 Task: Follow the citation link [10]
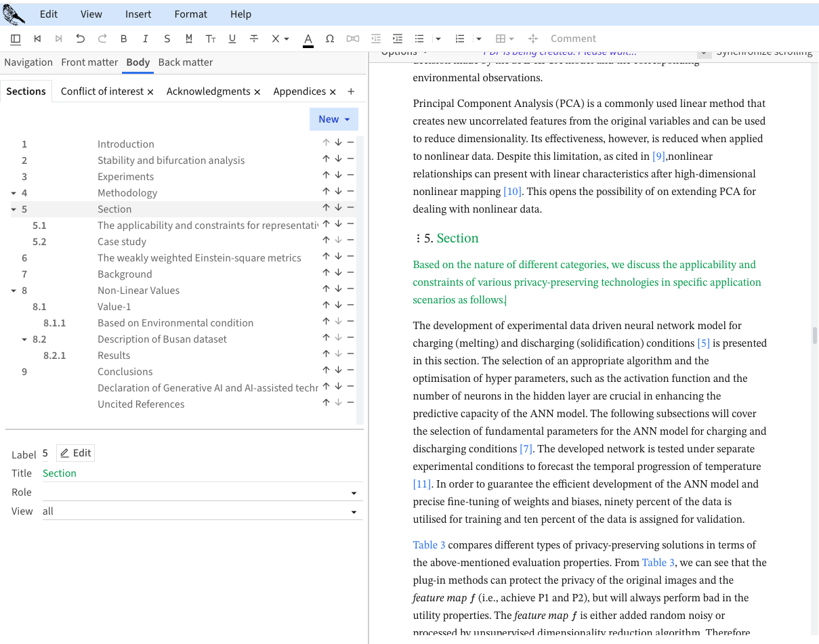pyautogui.click(x=512, y=192)
